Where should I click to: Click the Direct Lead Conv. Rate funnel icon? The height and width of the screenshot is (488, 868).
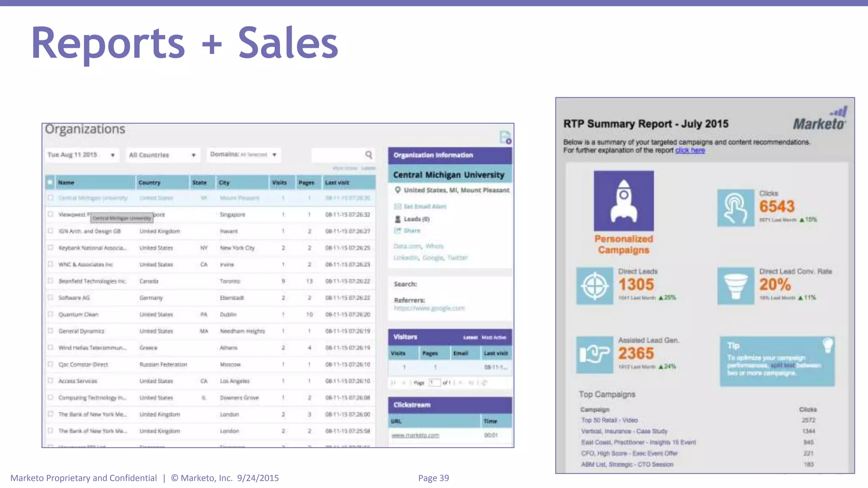(735, 286)
